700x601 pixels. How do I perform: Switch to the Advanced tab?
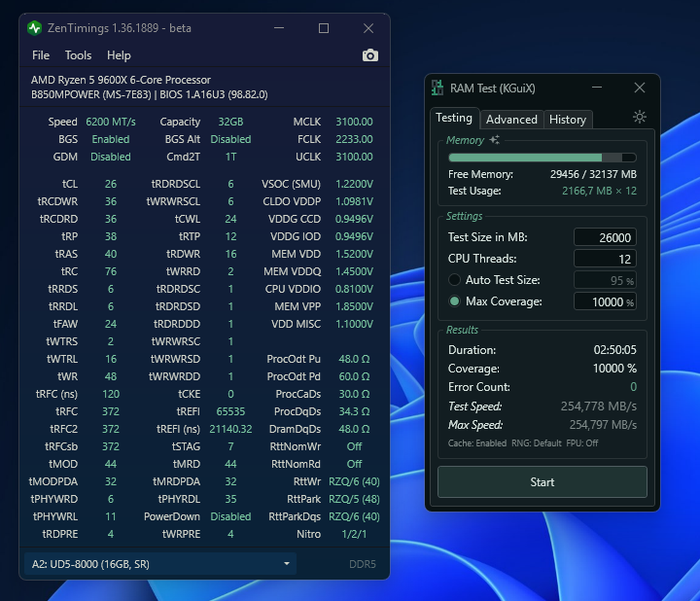pos(511,120)
